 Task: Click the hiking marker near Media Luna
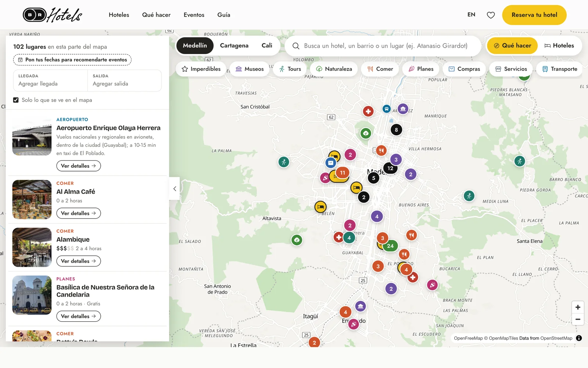point(469,196)
